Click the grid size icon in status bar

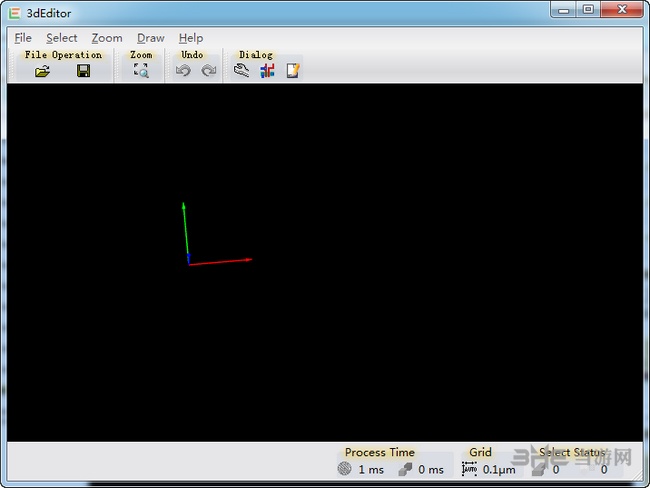pos(469,469)
